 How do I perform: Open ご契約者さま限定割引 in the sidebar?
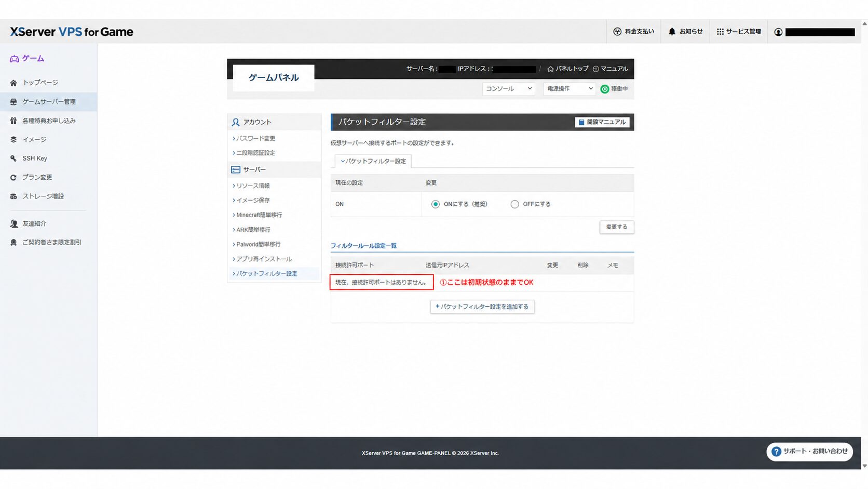pyautogui.click(x=48, y=242)
